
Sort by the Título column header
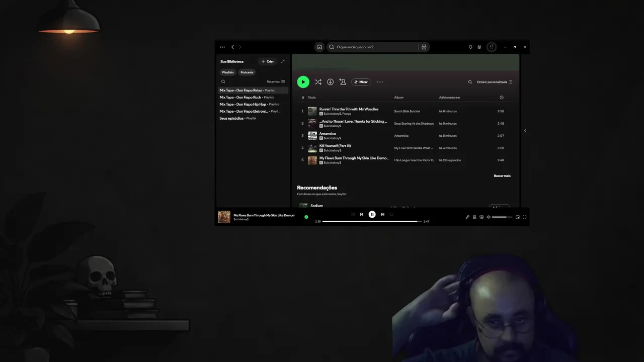[x=312, y=98]
